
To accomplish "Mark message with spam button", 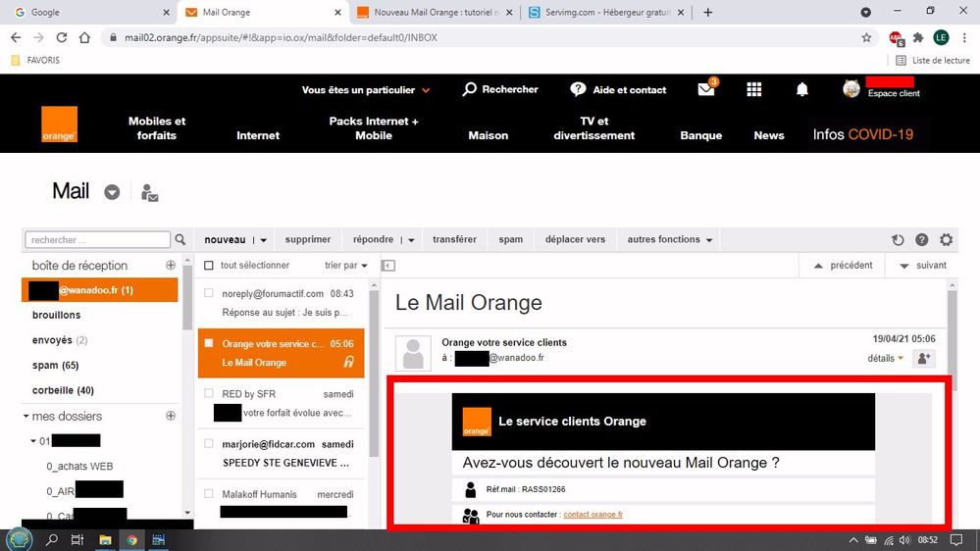I will click(x=511, y=239).
